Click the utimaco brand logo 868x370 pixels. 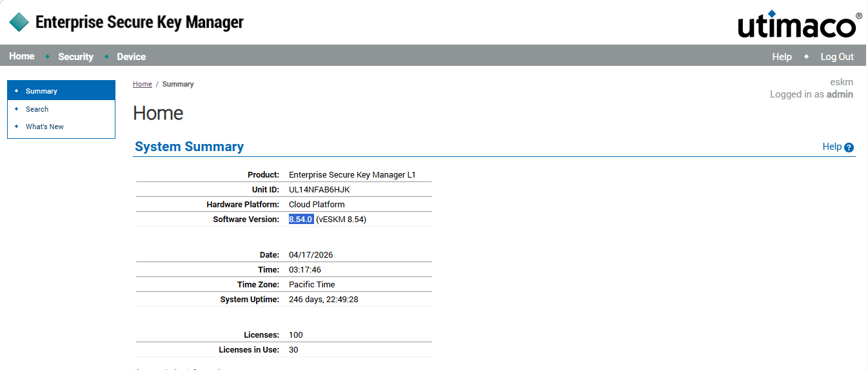click(800, 25)
